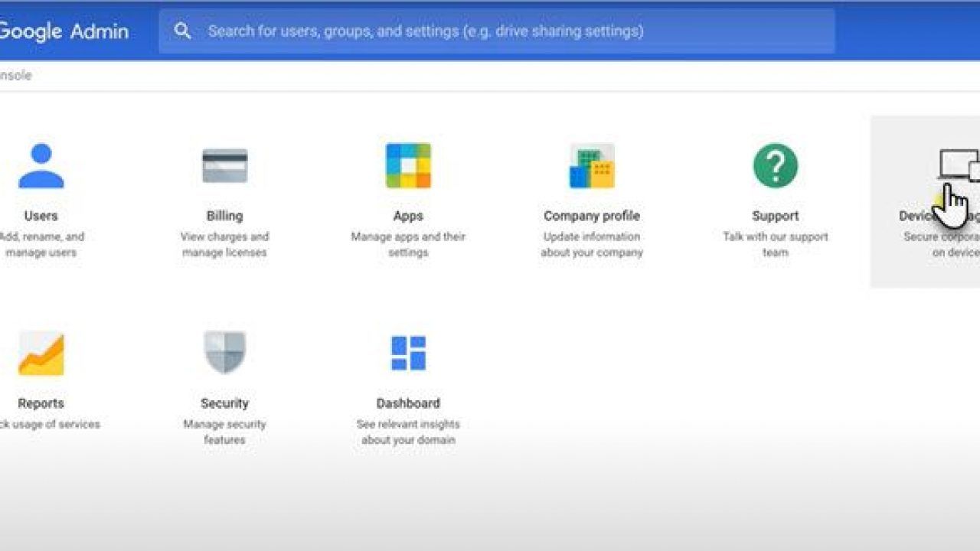The height and width of the screenshot is (551, 980).
Task: Open the Billing credit card icon
Action: click(x=224, y=166)
